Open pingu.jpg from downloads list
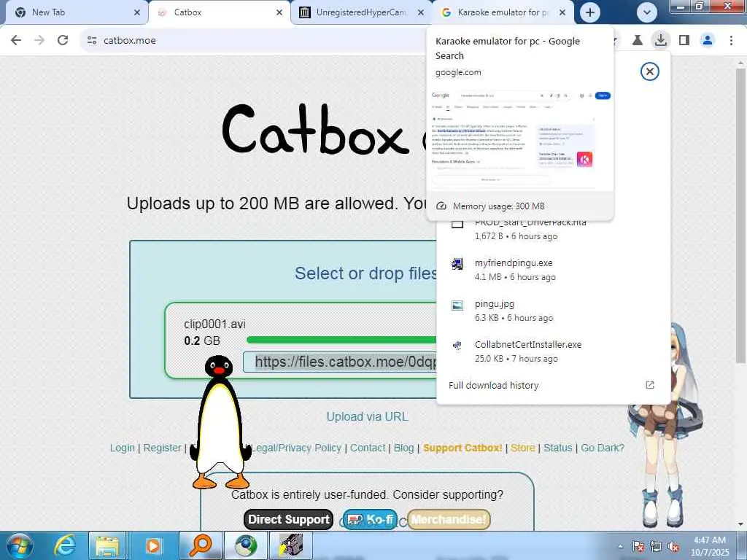This screenshot has width=747, height=560. [495, 304]
